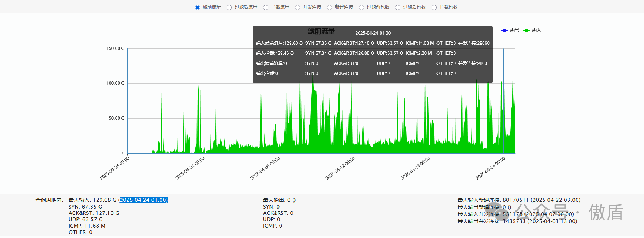Click the 最大输出并发连接 statistic line
The width and height of the screenshot is (644, 238).
(x=517, y=221)
